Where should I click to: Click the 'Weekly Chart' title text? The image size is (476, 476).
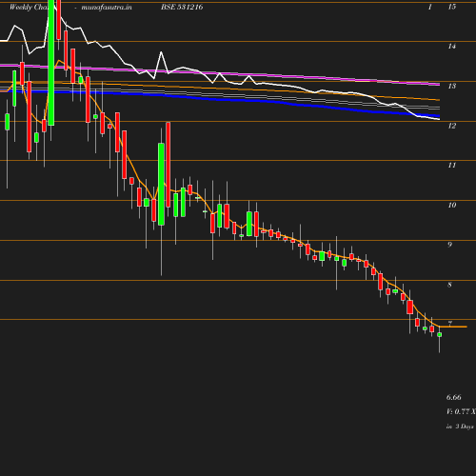pos(30,7)
